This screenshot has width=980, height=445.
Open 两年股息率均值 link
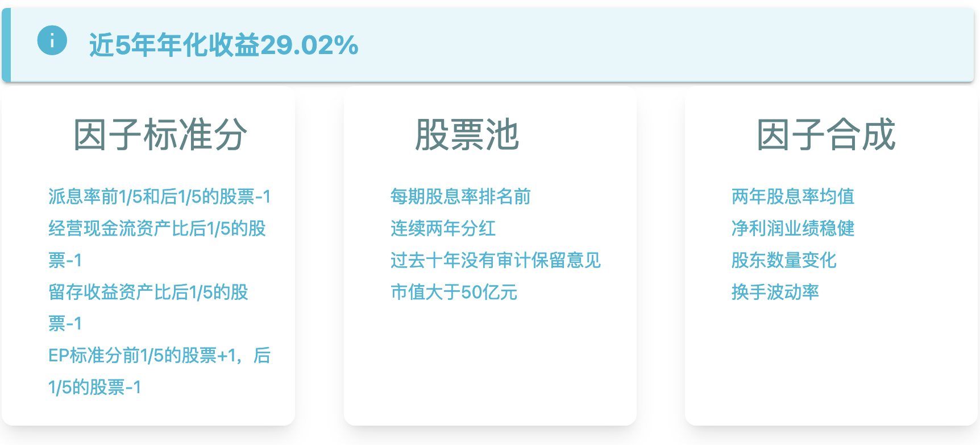pos(793,196)
